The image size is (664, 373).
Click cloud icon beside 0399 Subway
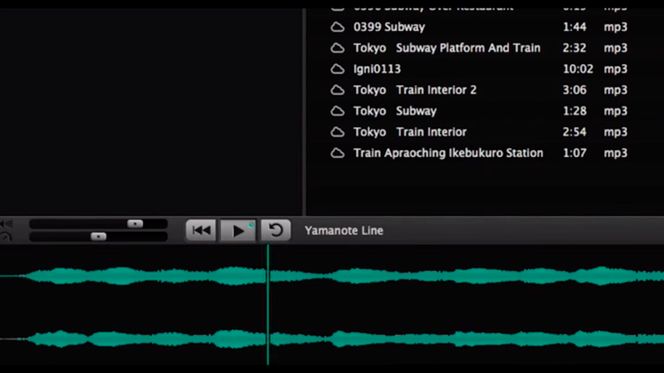338,27
